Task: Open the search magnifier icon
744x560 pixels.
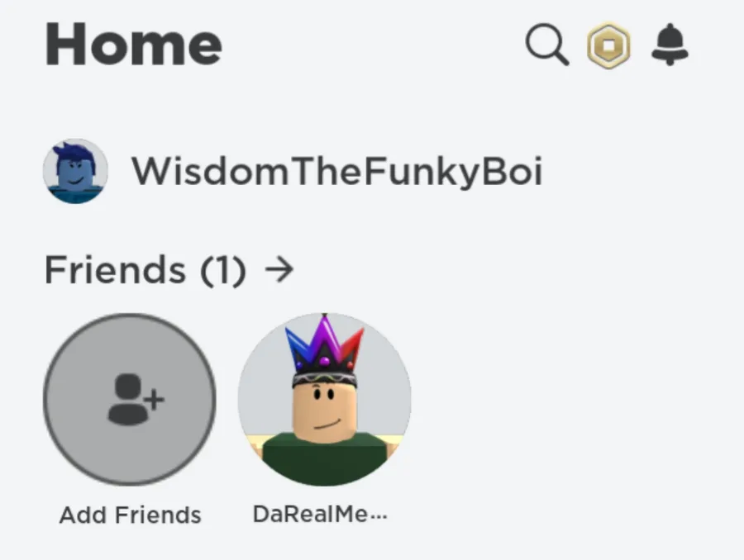Action: pos(547,44)
